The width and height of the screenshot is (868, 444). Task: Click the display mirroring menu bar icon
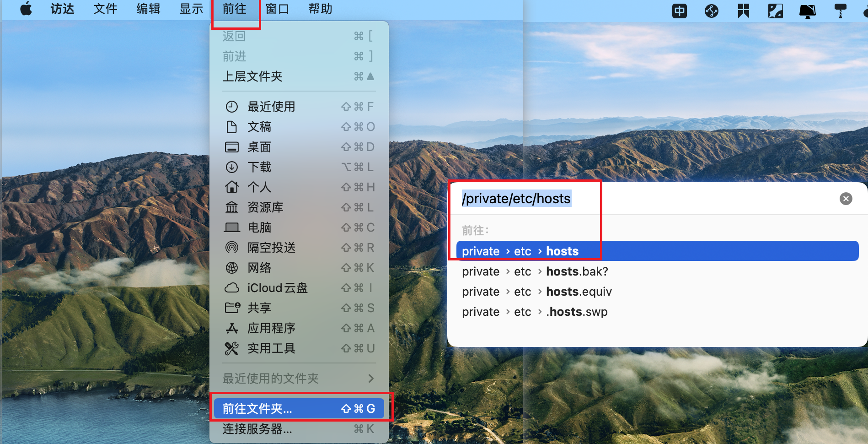[807, 11]
